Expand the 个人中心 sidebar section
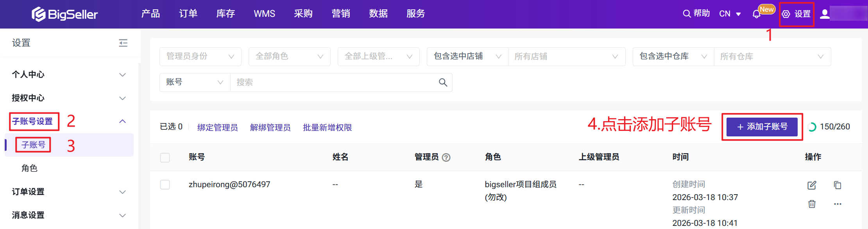The image size is (868, 229). (69, 75)
